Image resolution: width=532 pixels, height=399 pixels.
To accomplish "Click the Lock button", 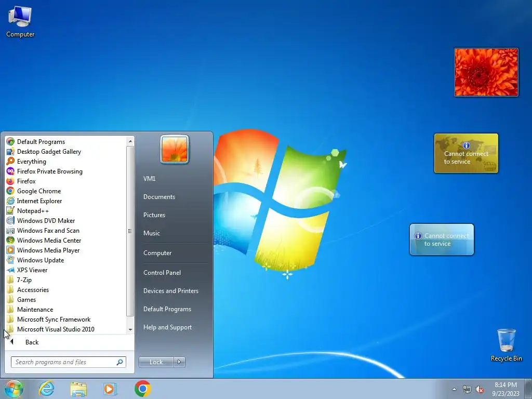I will coord(156,362).
